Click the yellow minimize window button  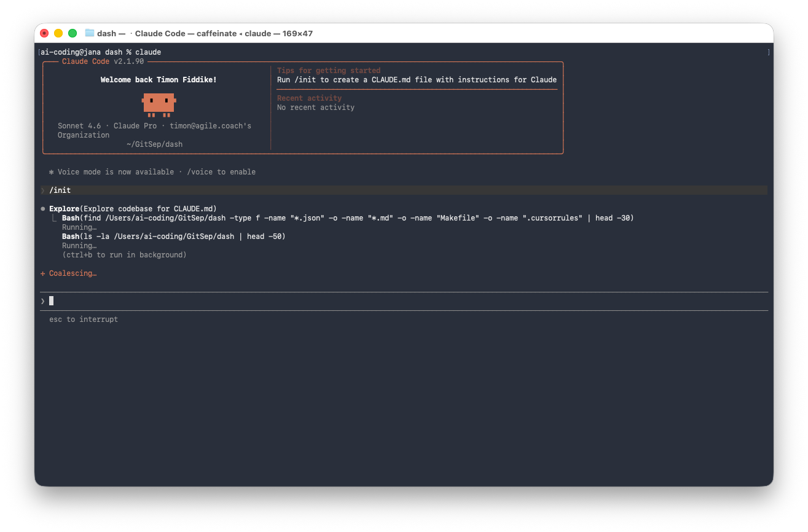[58, 33]
